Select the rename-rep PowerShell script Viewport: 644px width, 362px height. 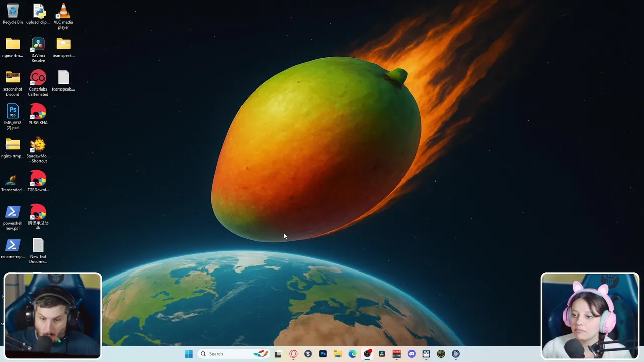tap(13, 248)
